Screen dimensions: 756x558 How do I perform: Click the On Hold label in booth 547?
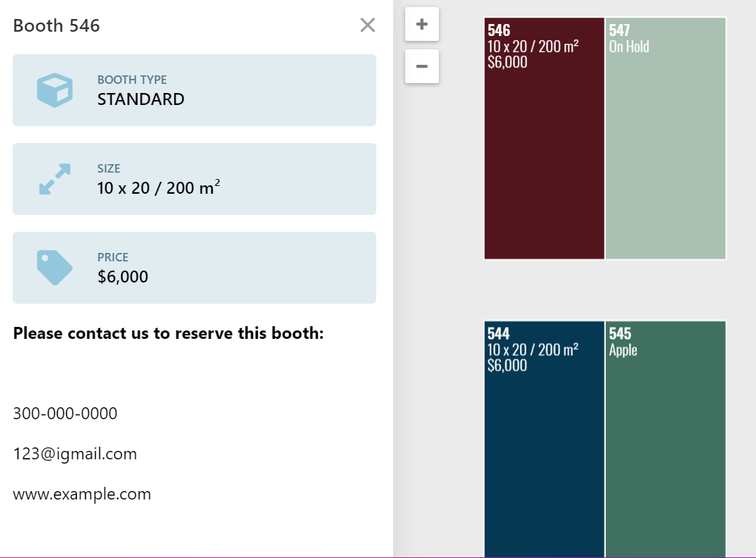(628, 46)
